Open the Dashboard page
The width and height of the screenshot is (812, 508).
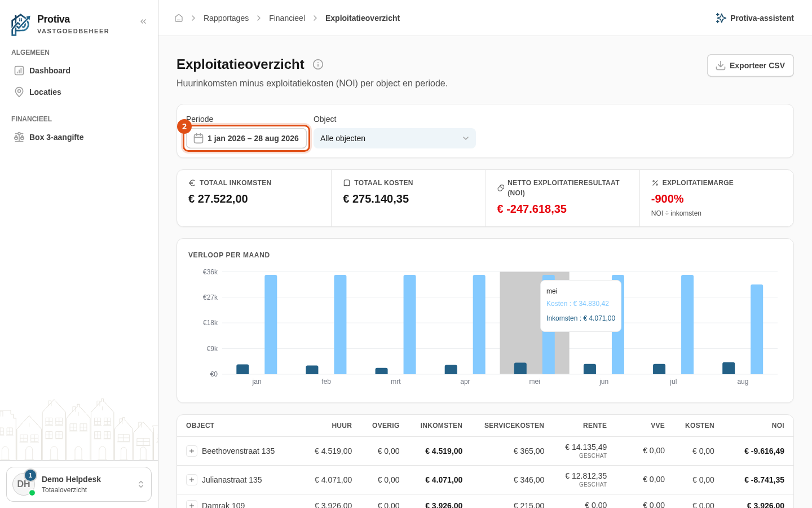(79, 71)
